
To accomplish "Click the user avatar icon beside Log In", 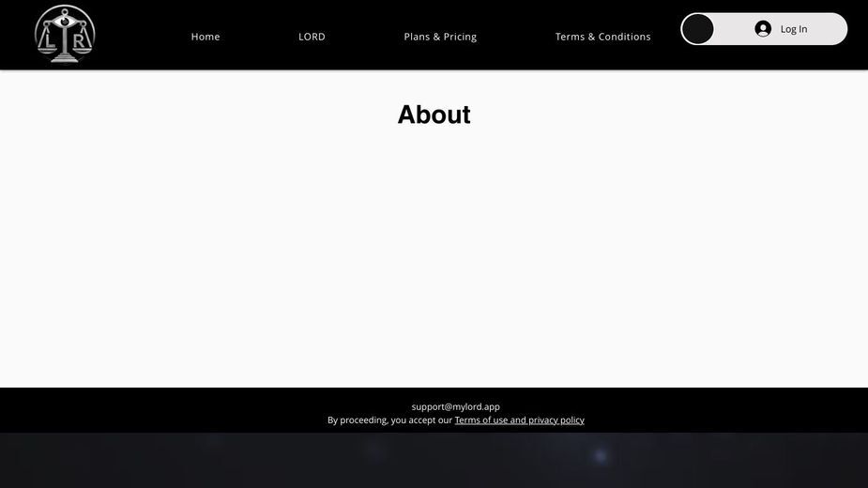I will pos(763,29).
